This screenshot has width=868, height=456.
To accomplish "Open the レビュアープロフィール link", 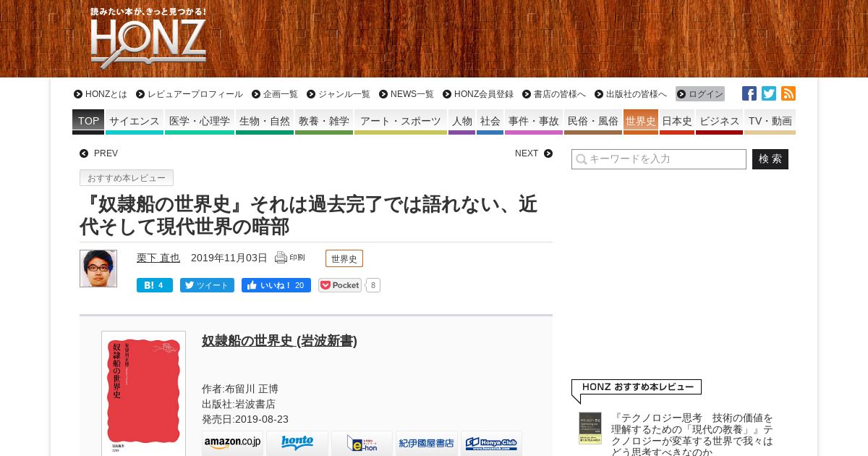I will (190, 94).
